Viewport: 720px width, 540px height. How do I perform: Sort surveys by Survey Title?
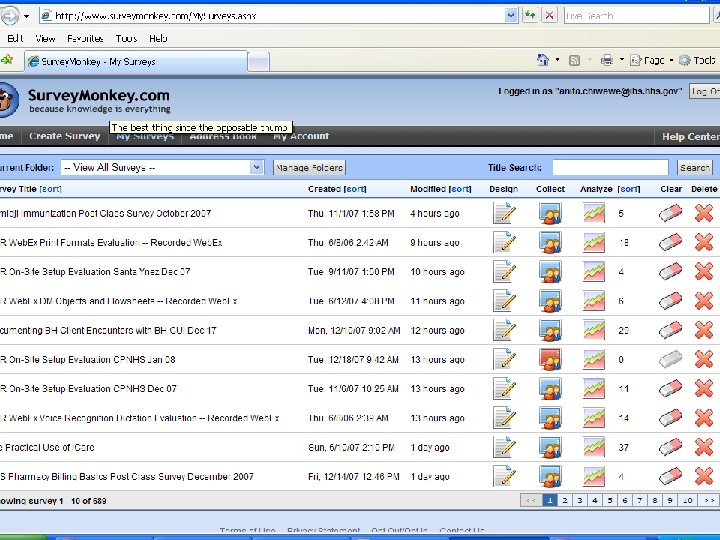[51, 189]
